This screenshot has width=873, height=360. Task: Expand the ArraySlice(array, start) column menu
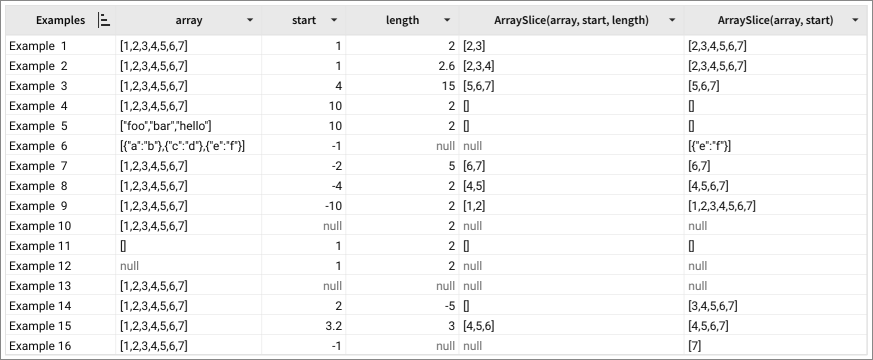(x=855, y=21)
